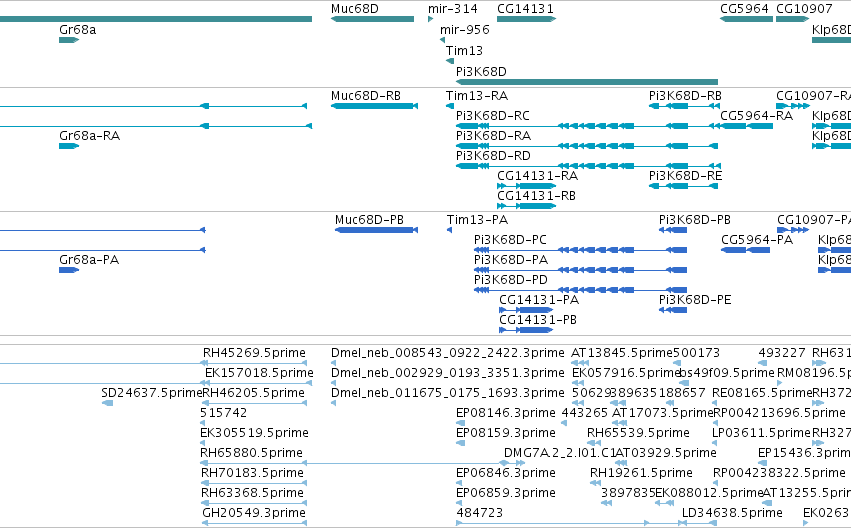The width and height of the screenshot is (851, 528).
Task: Select the GH20549.3prime EST label
Action: pos(254,513)
